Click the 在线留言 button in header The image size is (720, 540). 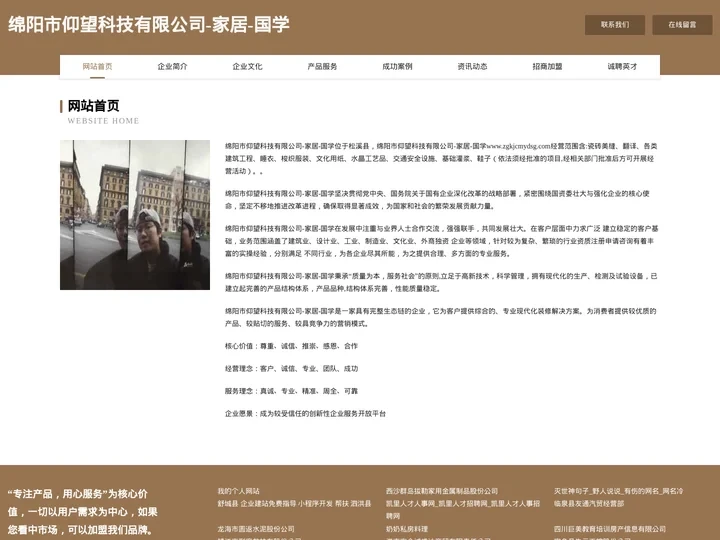tap(682, 25)
